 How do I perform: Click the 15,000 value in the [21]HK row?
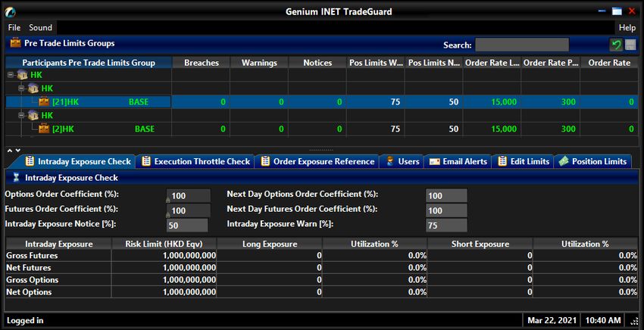(504, 101)
